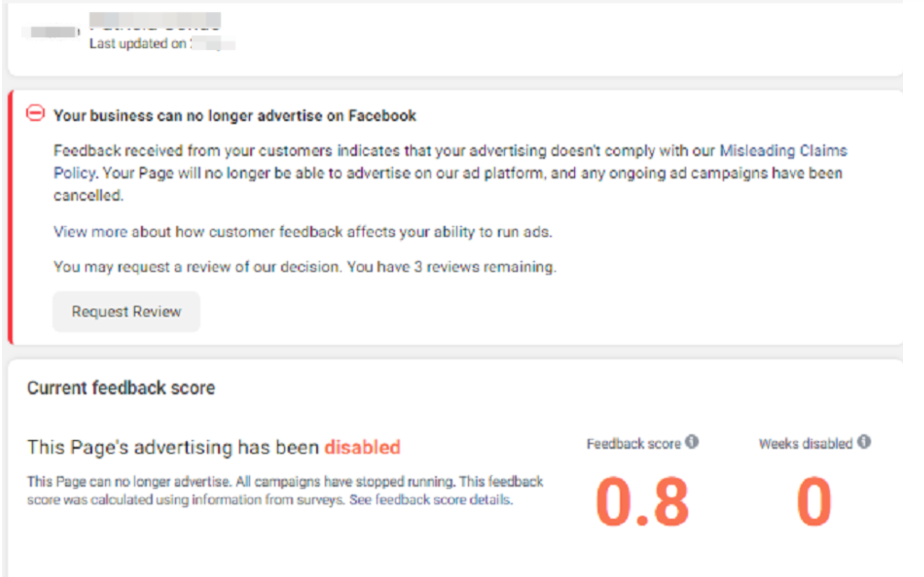Click the 0 weeks disabled value
The height and width of the screenshot is (577, 924).
point(814,502)
